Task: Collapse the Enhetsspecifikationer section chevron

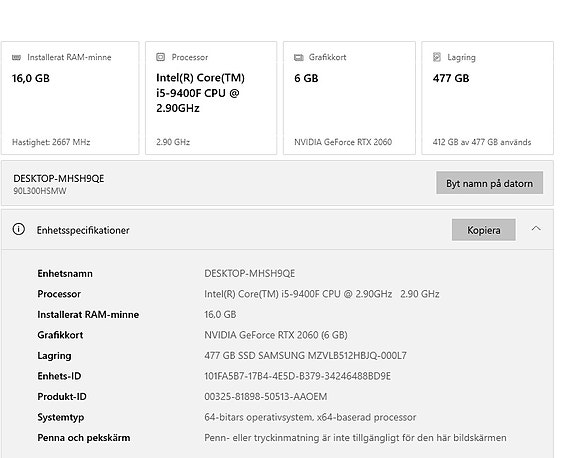Action: (x=536, y=229)
